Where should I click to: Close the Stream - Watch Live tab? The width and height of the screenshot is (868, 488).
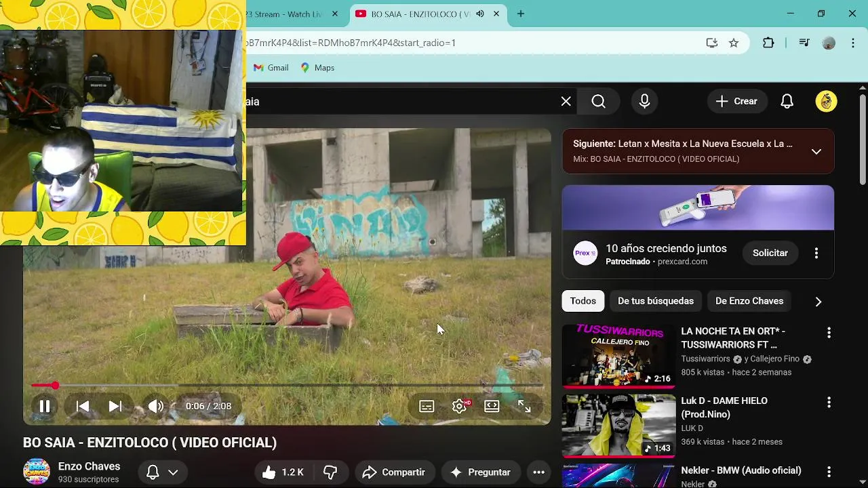[x=335, y=14]
